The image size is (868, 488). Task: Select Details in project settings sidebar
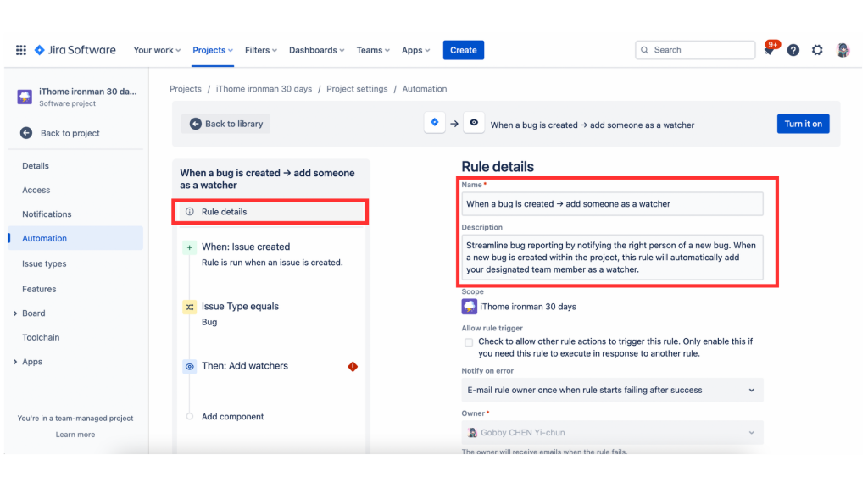point(36,165)
